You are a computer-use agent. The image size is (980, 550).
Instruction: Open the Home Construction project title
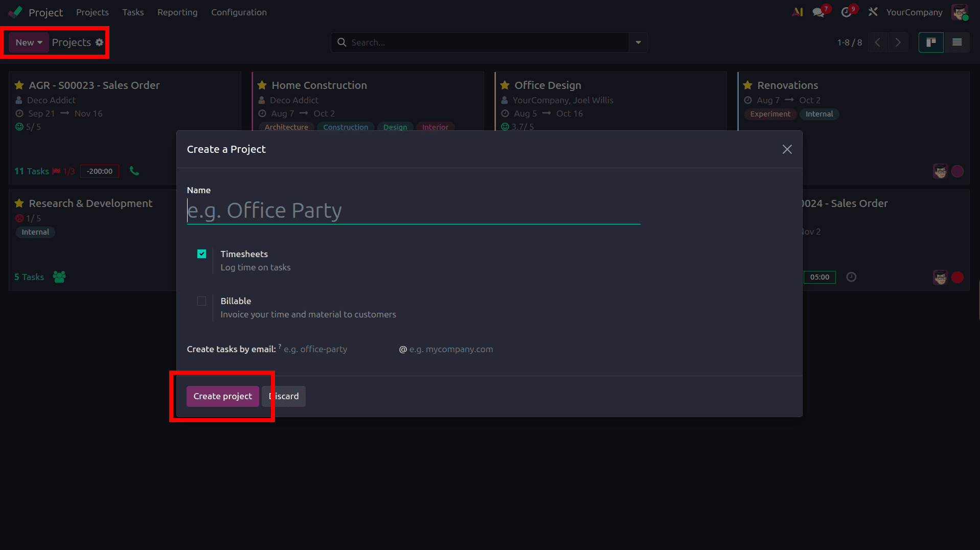coord(320,85)
